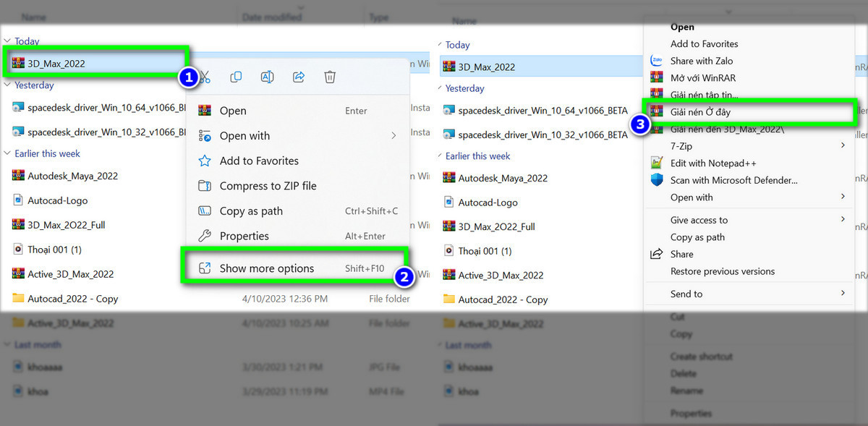Expand the Give access to submenu arrow
Viewport: 868px width, 426px height.
(x=843, y=220)
